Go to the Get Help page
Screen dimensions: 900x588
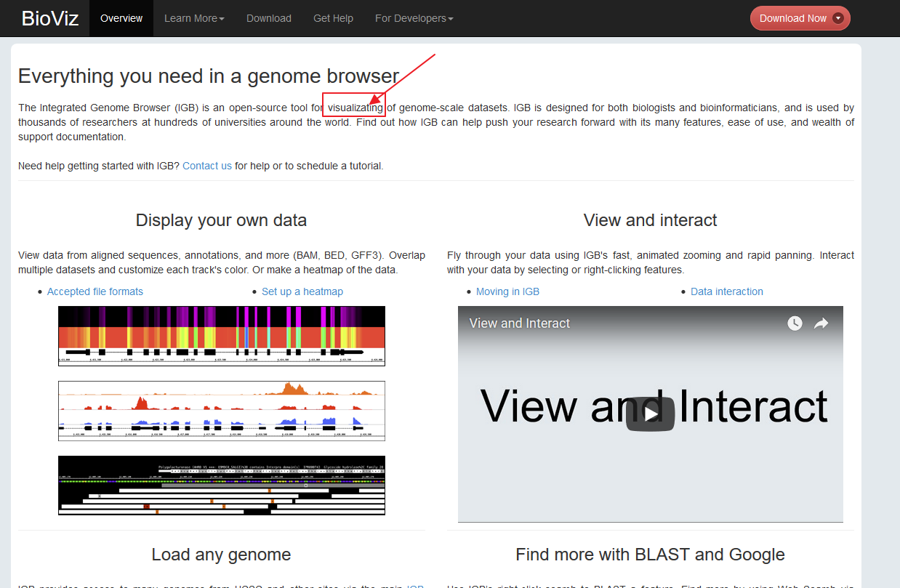pyautogui.click(x=333, y=18)
